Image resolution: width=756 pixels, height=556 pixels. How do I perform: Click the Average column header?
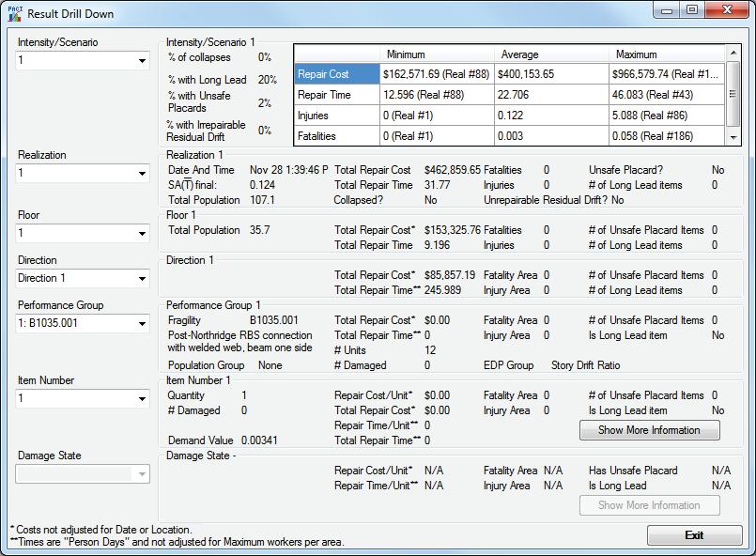(551, 54)
